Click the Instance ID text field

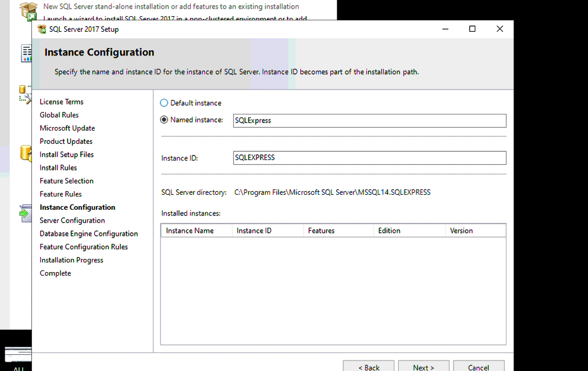(369, 158)
